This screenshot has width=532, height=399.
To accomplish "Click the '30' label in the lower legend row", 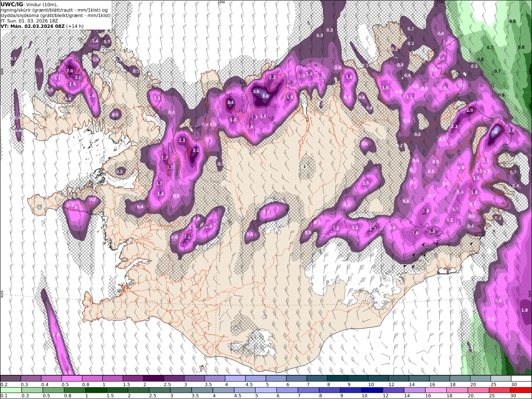I will pos(514,396).
